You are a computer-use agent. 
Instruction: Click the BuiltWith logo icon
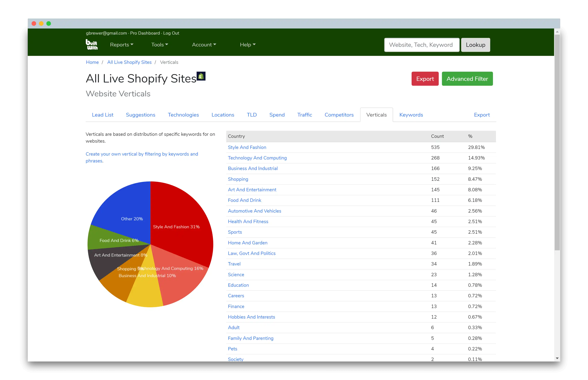[x=92, y=44]
